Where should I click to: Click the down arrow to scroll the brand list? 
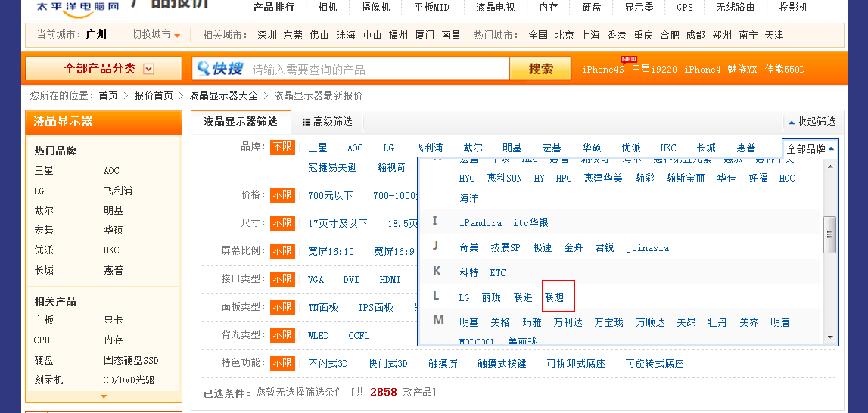[x=830, y=337]
